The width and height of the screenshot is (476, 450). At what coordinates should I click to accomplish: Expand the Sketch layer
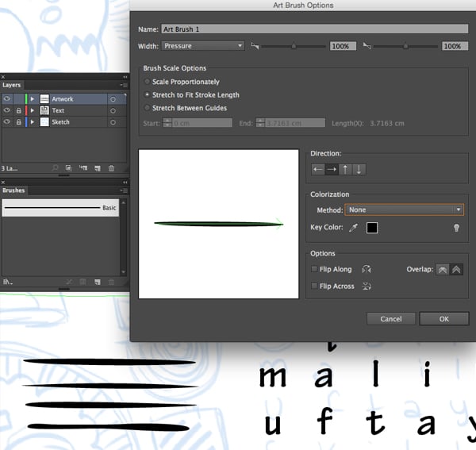[33, 122]
